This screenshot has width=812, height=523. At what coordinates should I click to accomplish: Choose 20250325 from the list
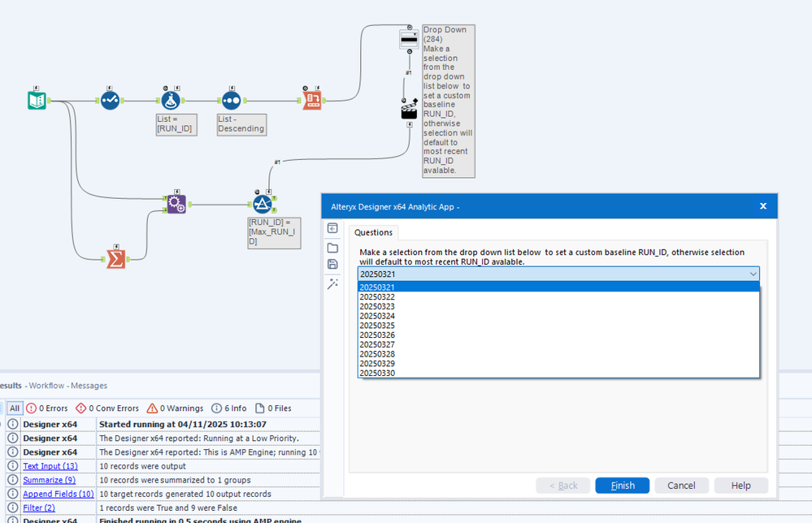pos(558,326)
